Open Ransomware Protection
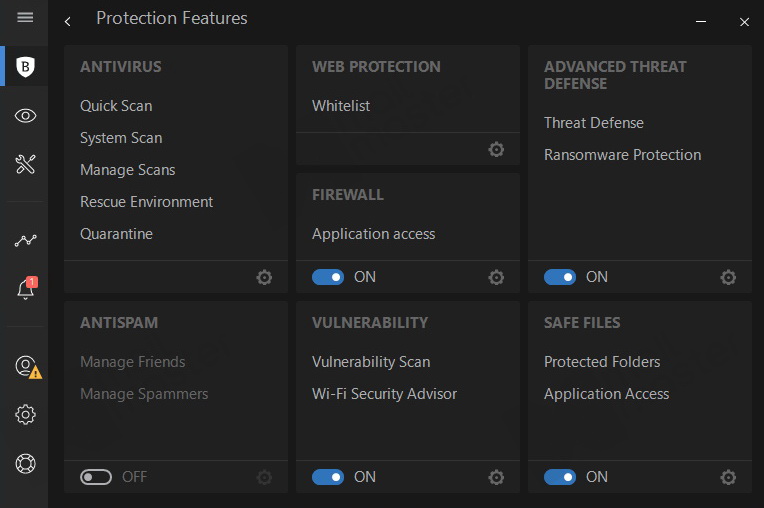Viewport: 764px width, 508px height. 622,155
